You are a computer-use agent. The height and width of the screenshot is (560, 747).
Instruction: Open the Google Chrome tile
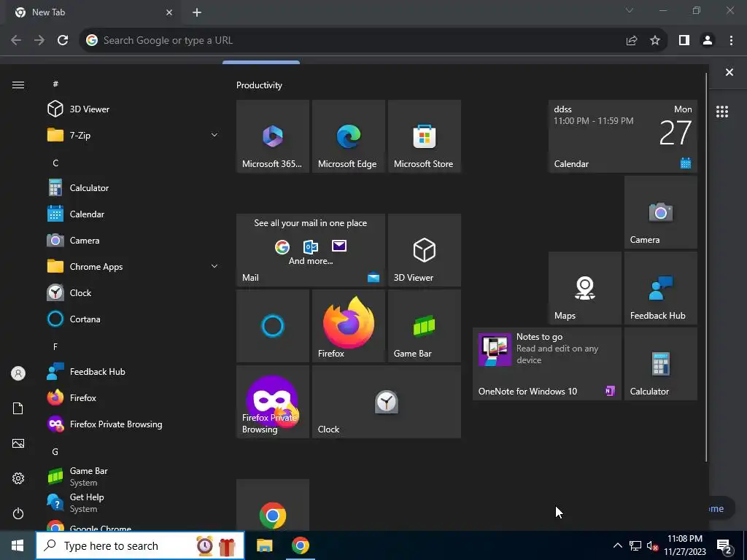273,505
